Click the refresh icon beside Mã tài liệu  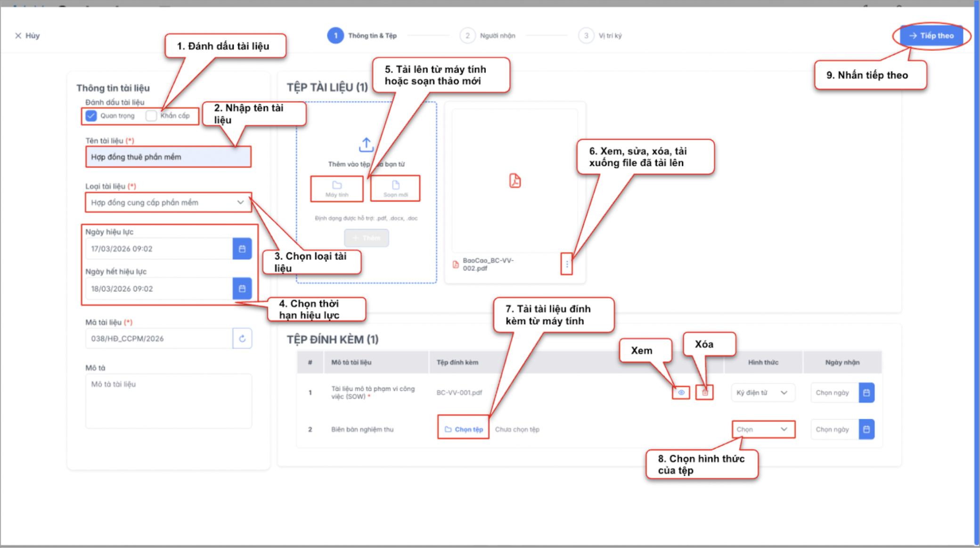coord(242,338)
